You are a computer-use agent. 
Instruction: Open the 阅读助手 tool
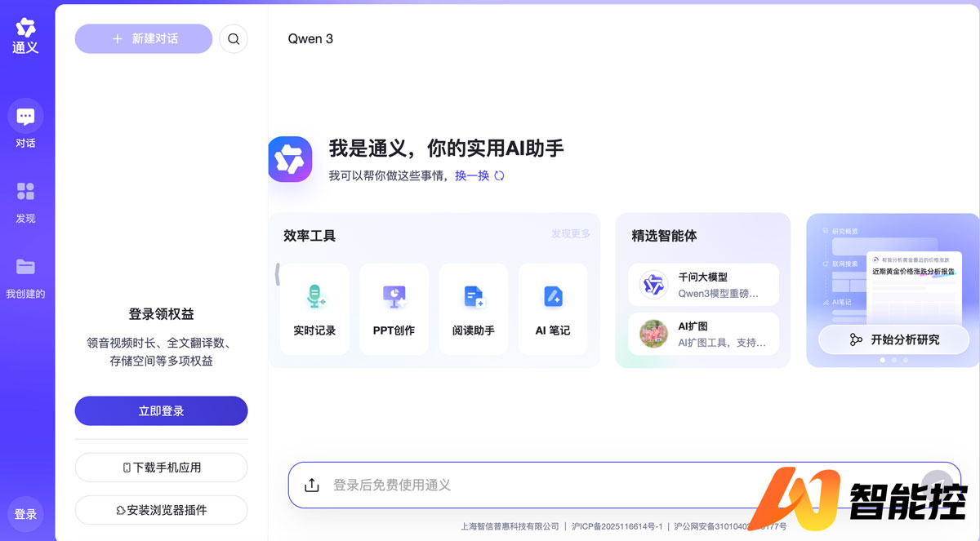click(x=474, y=309)
